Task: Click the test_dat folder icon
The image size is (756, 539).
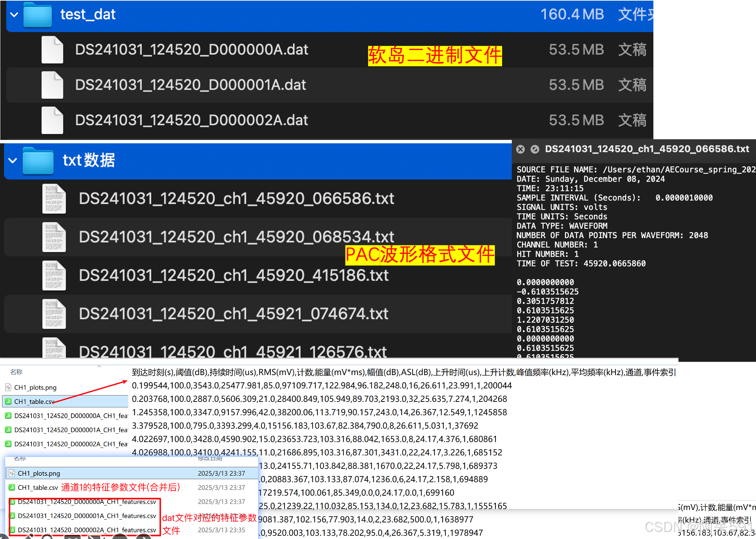Action: [38, 15]
